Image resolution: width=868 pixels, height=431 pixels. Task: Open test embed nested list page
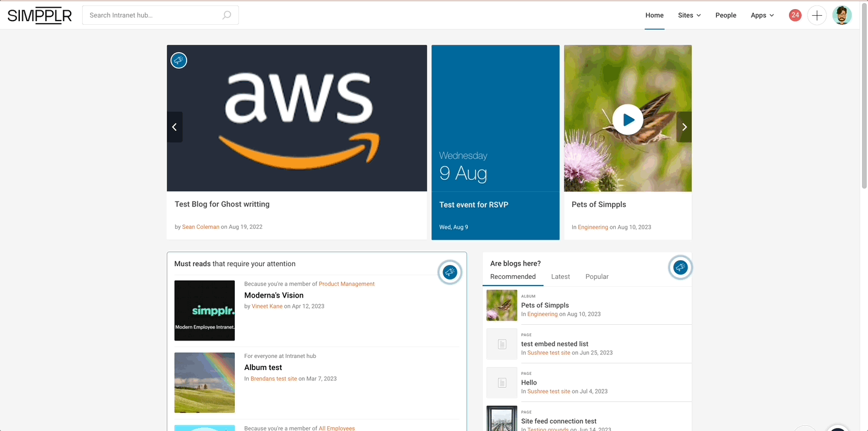click(x=555, y=343)
